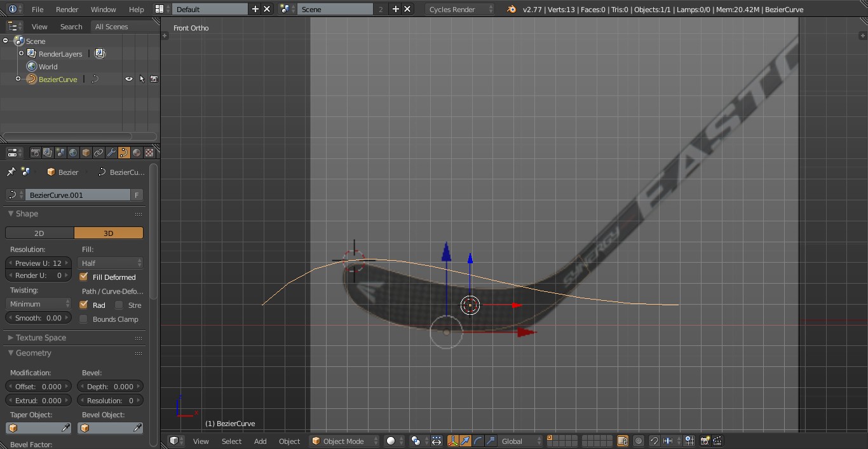This screenshot has height=449, width=868.
Task: Toggle the 3D manipulator widget icon
Action: pyautogui.click(x=453, y=441)
